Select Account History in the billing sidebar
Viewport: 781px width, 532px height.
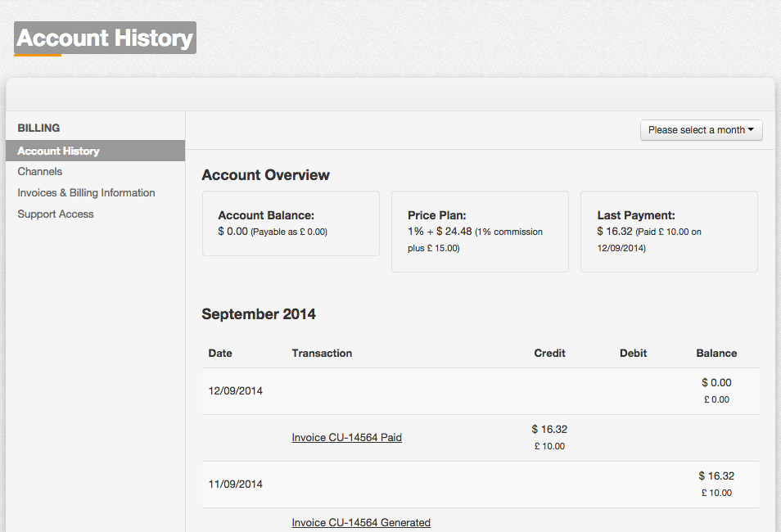pyautogui.click(x=58, y=151)
